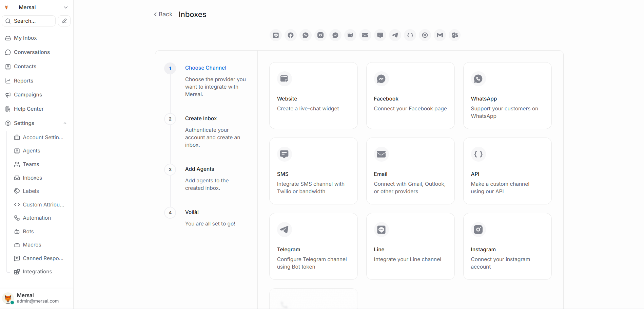Select Reports in the left sidebar

23,80
